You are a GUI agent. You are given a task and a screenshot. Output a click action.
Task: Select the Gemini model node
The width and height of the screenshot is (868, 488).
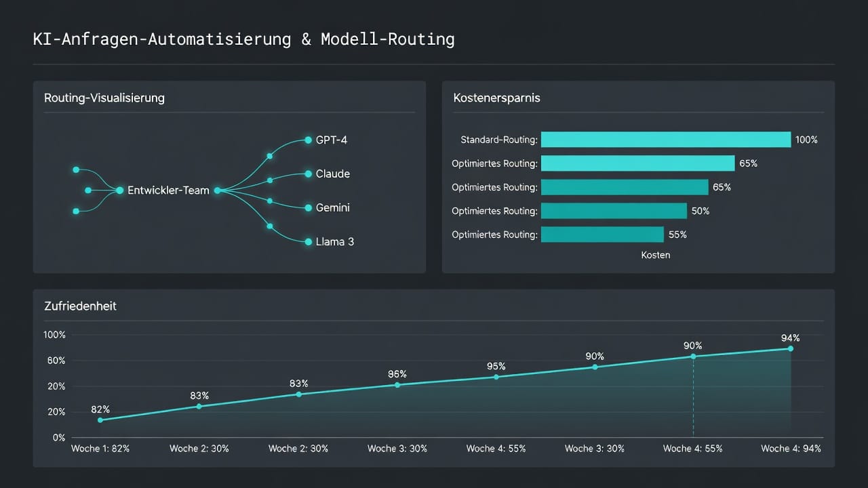pos(309,207)
